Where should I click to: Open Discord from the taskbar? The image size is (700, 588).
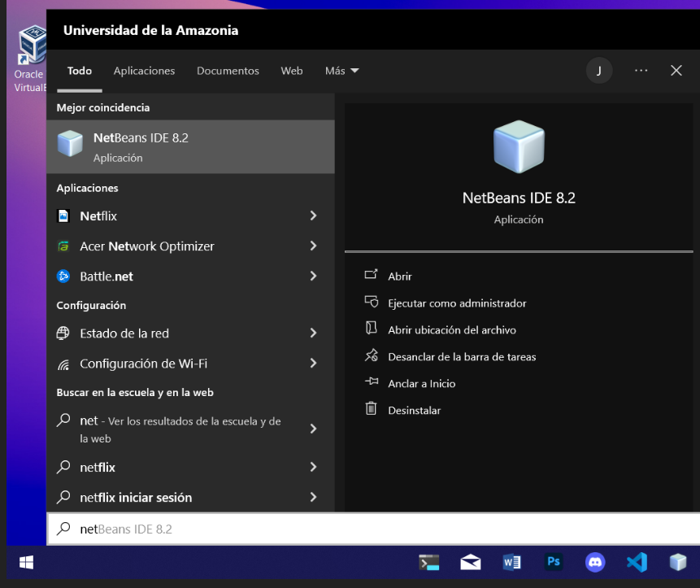(x=595, y=563)
